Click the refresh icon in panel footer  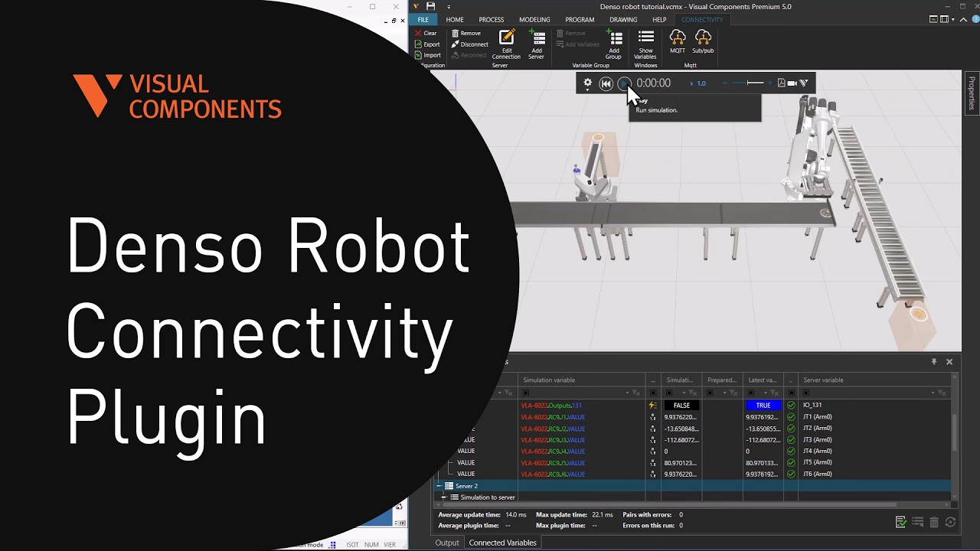950,522
